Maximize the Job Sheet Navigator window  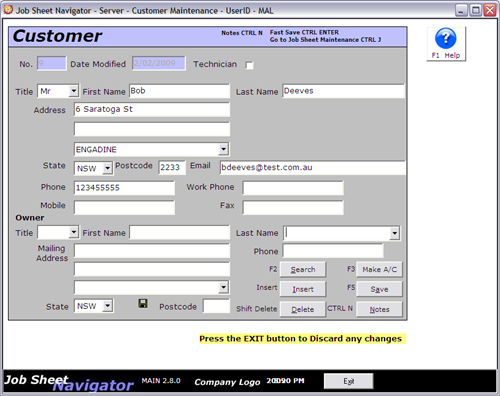coord(476,10)
